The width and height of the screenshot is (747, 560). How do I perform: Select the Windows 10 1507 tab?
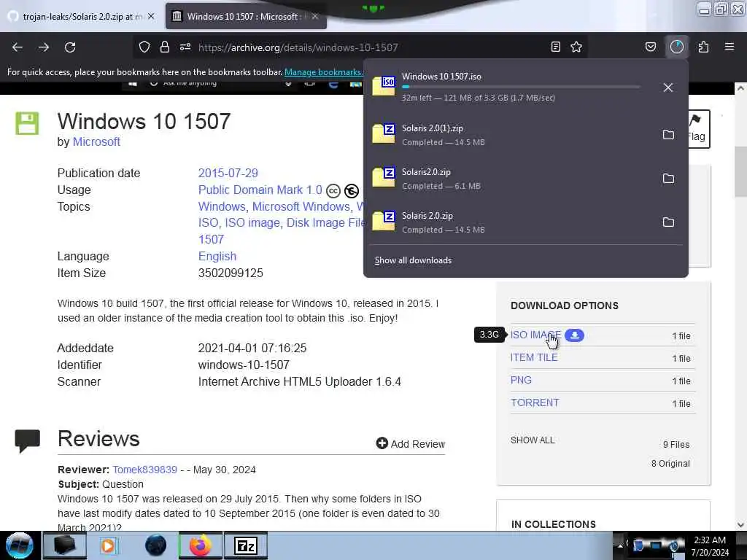point(246,17)
